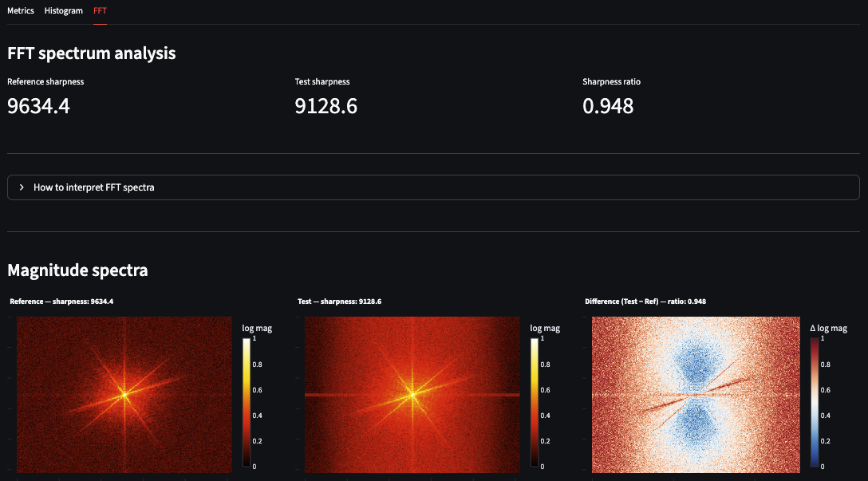This screenshot has width=868, height=481.
Task: Switch to the Histogram tab
Action: tap(63, 10)
